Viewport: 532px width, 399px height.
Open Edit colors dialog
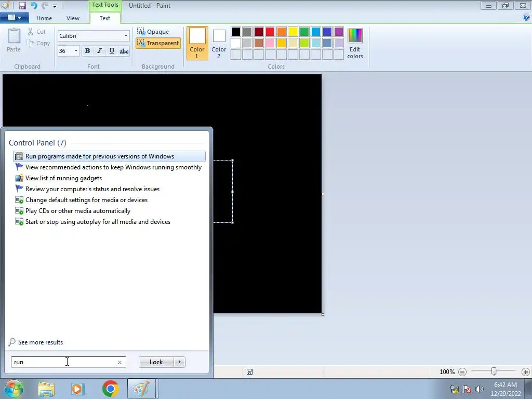coord(355,43)
